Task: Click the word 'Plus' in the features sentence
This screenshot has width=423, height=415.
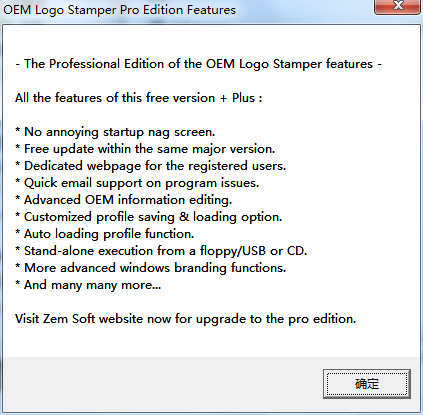Action: (x=243, y=98)
